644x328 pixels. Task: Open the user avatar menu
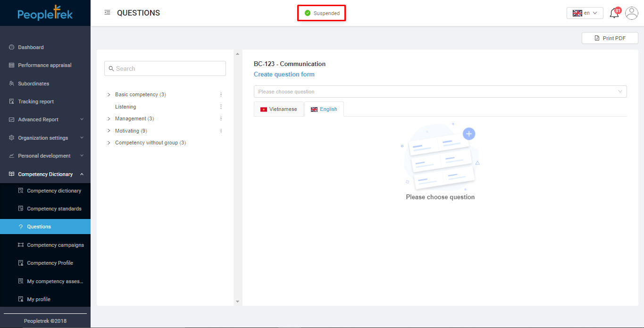click(x=632, y=13)
